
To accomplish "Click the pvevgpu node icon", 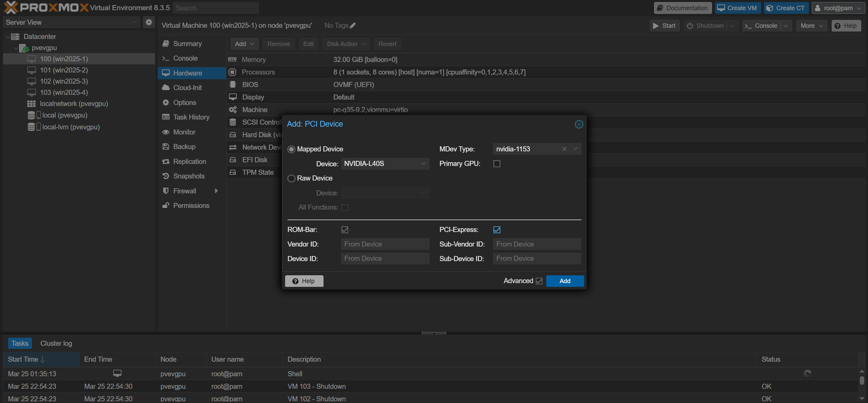I will 24,48.
